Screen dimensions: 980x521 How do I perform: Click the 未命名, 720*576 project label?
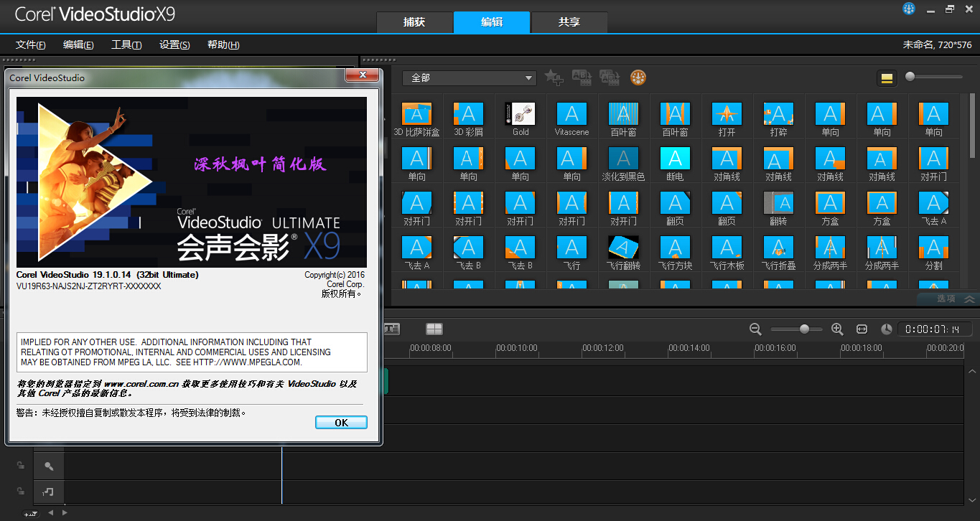tap(938, 44)
